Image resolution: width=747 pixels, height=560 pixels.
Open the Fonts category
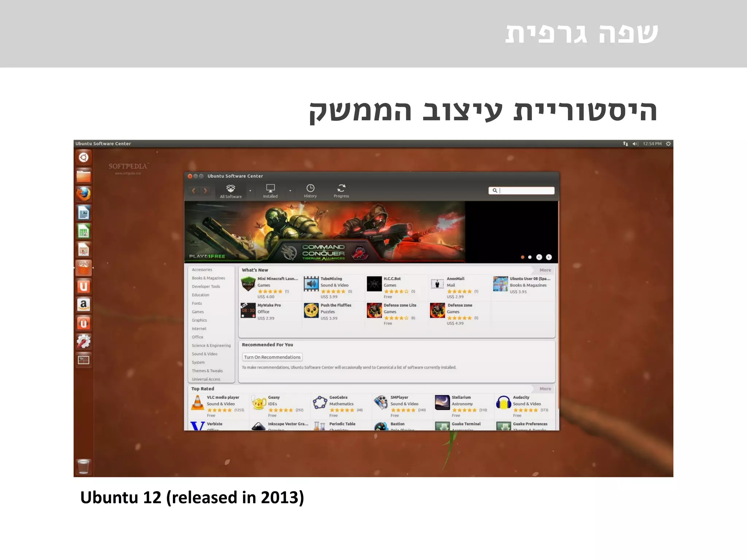point(197,303)
